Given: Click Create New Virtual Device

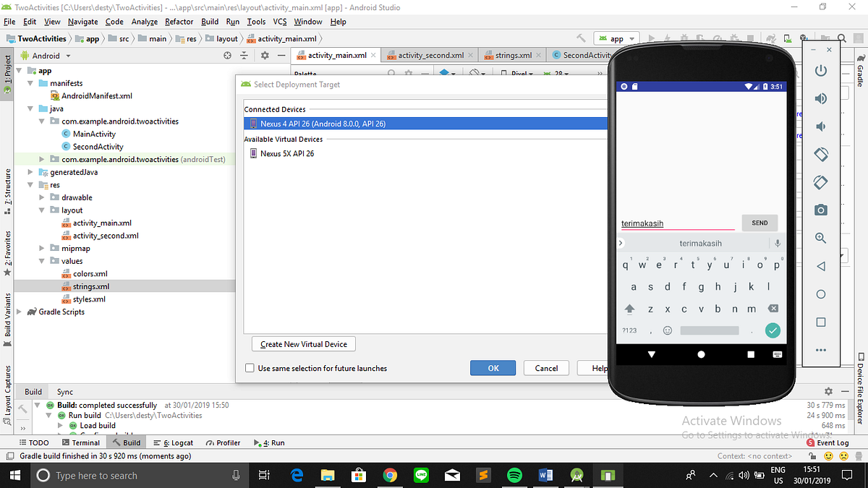Looking at the screenshot, I should click(x=303, y=344).
